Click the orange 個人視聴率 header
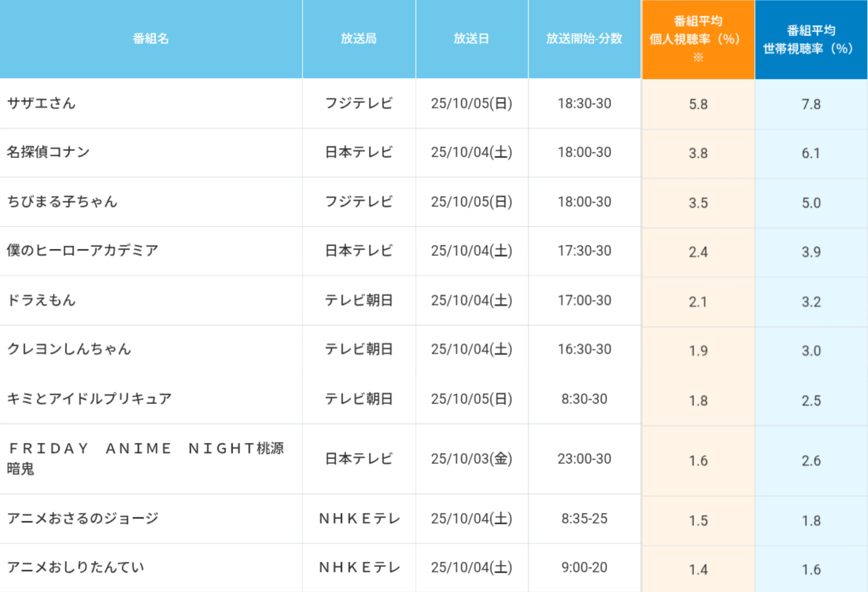This screenshot has width=868, height=592. tap(698, 39)
